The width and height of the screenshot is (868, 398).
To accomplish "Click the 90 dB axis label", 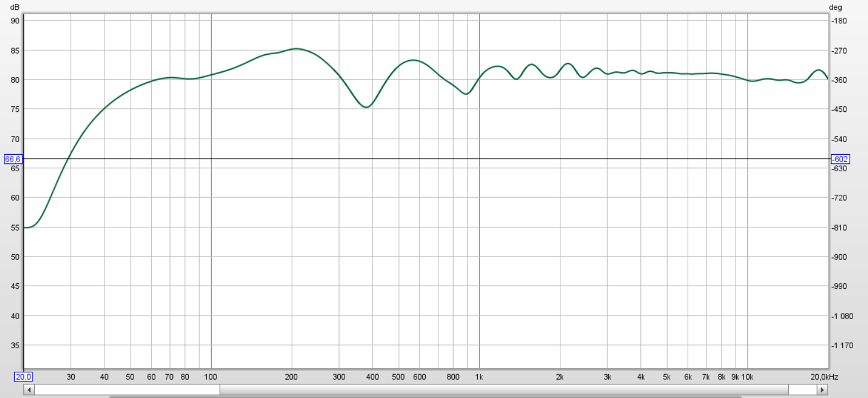I will (15, 21).
